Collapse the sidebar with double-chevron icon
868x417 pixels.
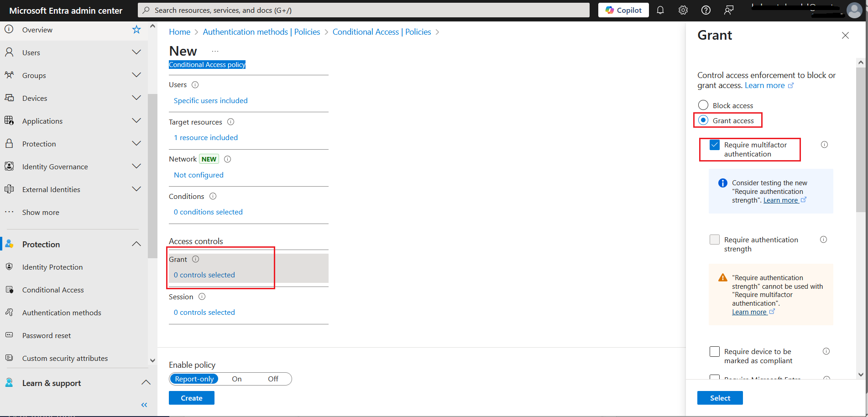tap(144, 405)
